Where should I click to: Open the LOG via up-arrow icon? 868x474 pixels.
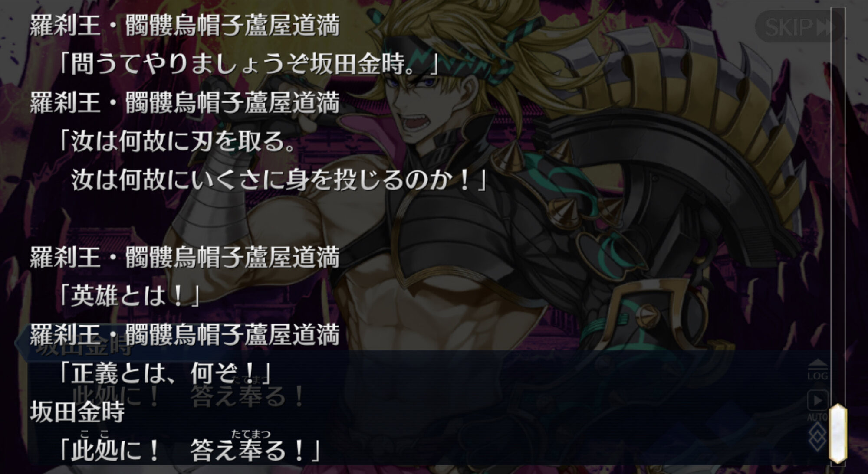click(818, 370)
